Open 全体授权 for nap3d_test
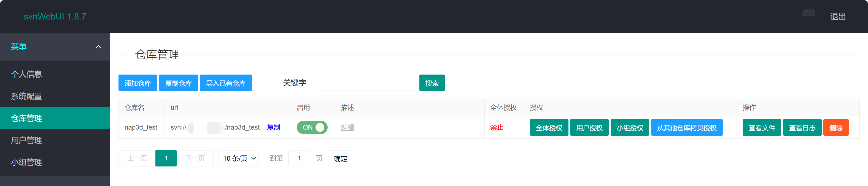 [549, 128]
